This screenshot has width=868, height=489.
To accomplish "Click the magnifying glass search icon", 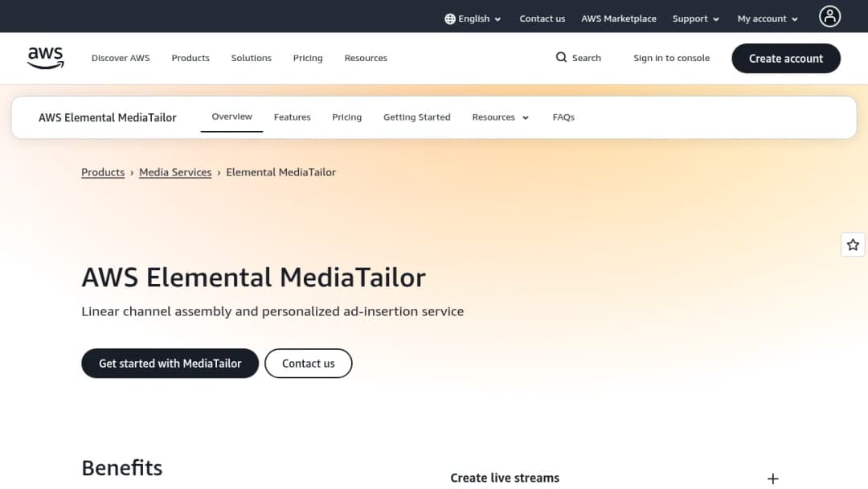I will click(561, 58).
